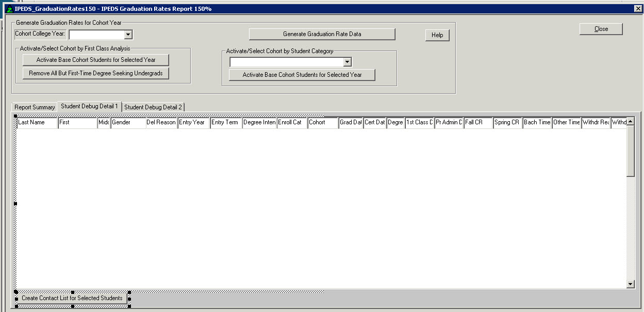
Task: Switch to the Report Summary tab
Action: click(x=35, y=107)
